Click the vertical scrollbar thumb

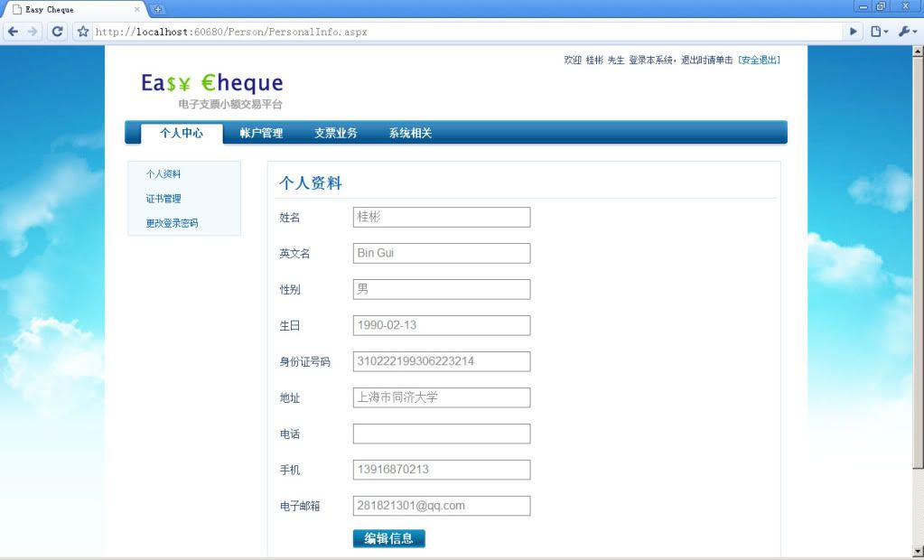pos(918,262)
